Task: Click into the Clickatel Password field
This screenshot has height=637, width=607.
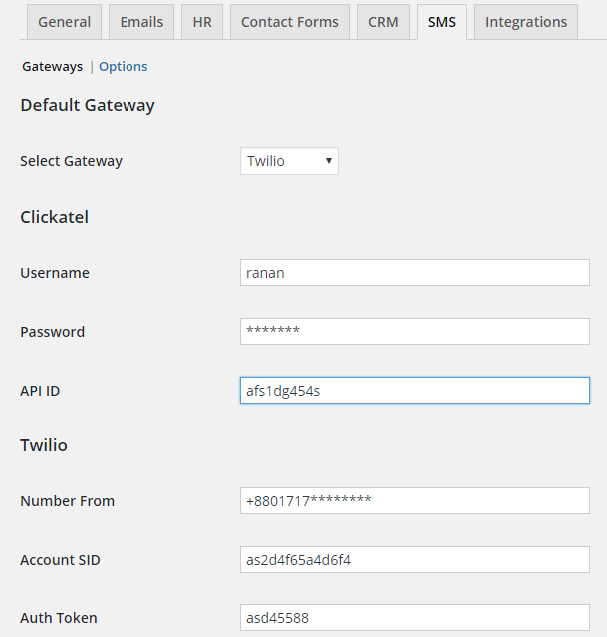Action: tap(415, 332)
